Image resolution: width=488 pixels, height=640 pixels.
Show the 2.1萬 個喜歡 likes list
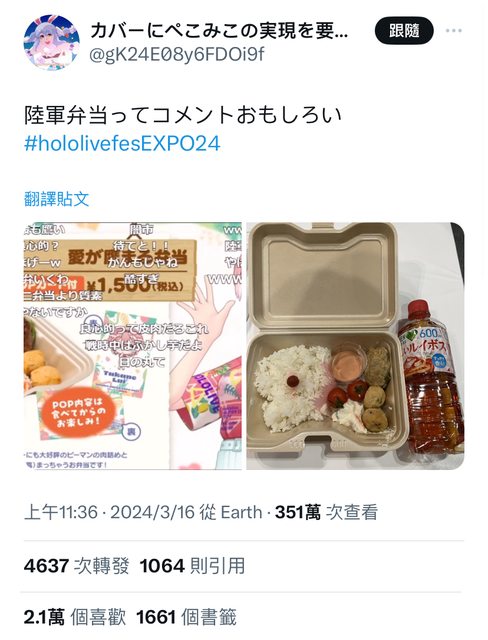[75, 618]
